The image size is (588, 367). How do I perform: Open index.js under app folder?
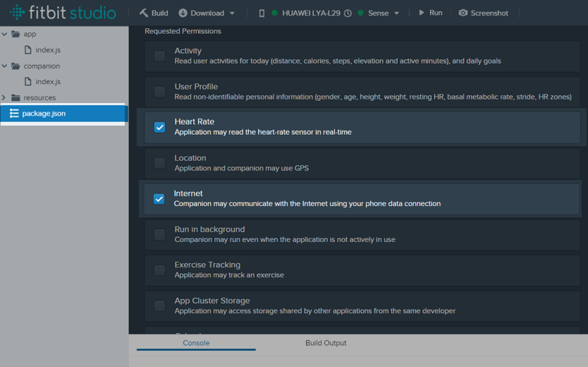(x=48, y=50)
